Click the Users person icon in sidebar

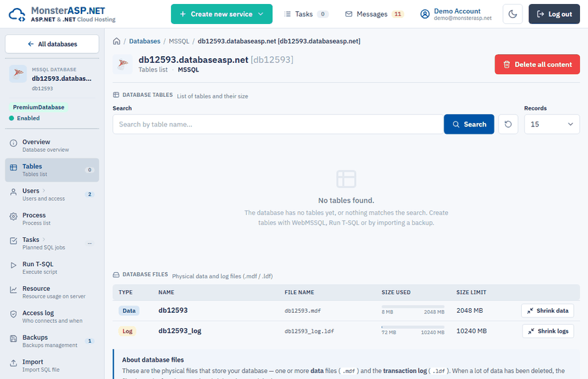13,192
